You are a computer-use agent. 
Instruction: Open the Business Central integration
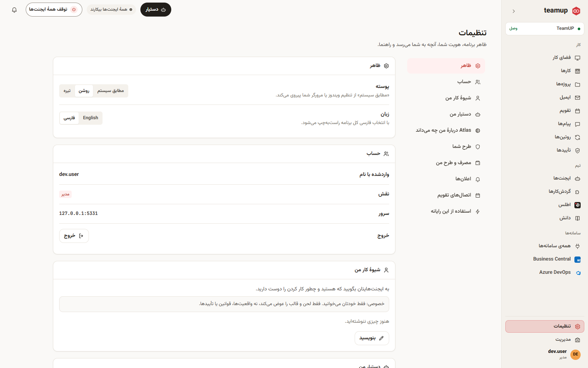tap(545, 259)
